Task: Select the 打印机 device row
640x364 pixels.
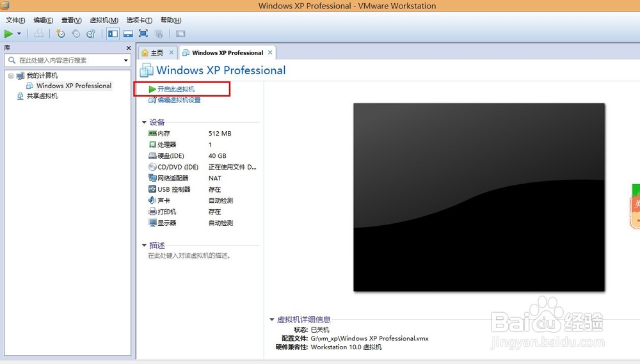Action: click(202, 212)
